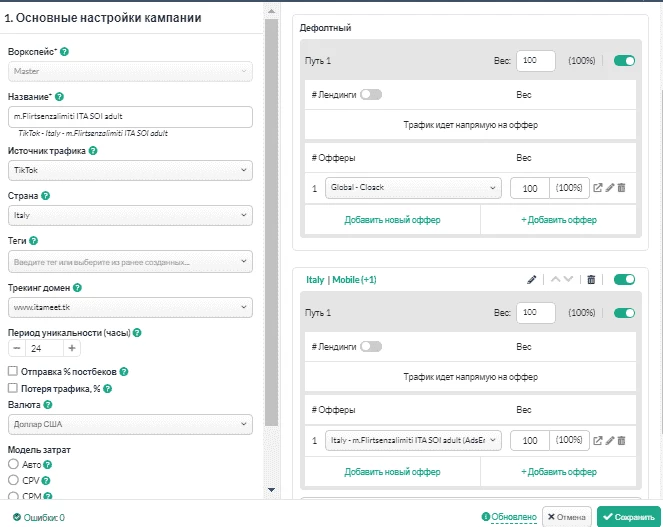Image resolution: width=663 pixels, height=527 pixels.
Task: Open the Global - Cloack offer in a new window
Action: click(597, 188)
